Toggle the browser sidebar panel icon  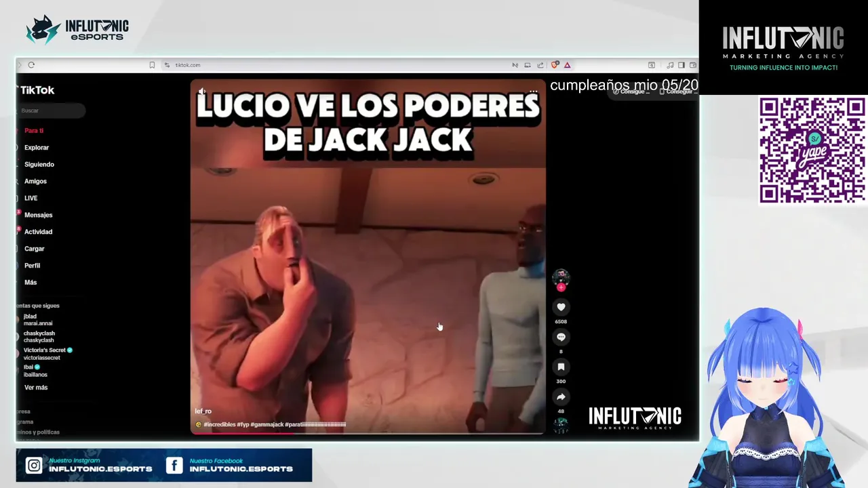682,65
